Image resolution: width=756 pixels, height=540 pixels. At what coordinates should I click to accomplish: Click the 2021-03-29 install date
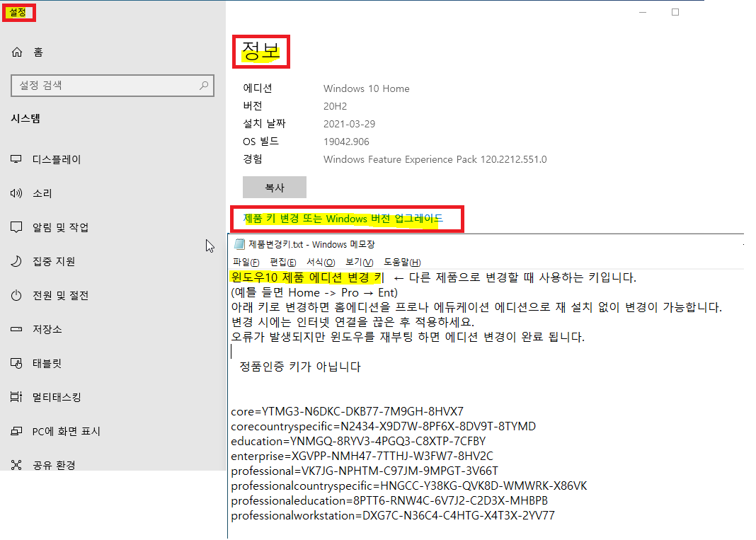(x=349, y=124)
